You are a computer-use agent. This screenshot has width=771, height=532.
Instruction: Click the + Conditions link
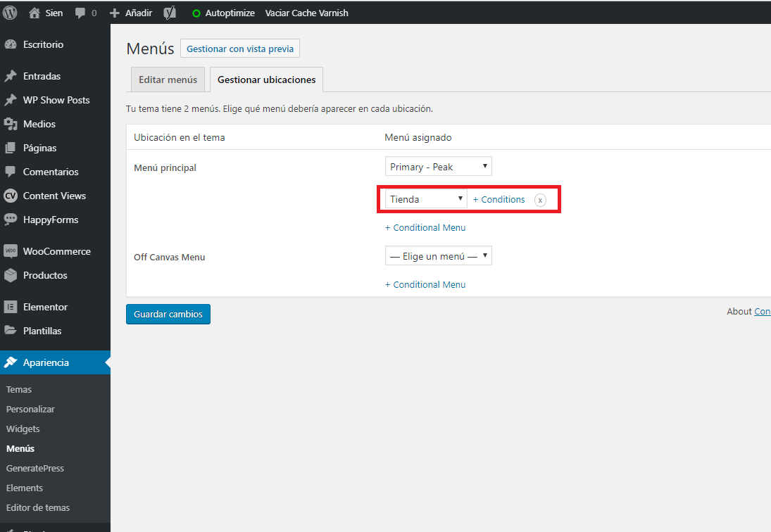tap(499, 199)
